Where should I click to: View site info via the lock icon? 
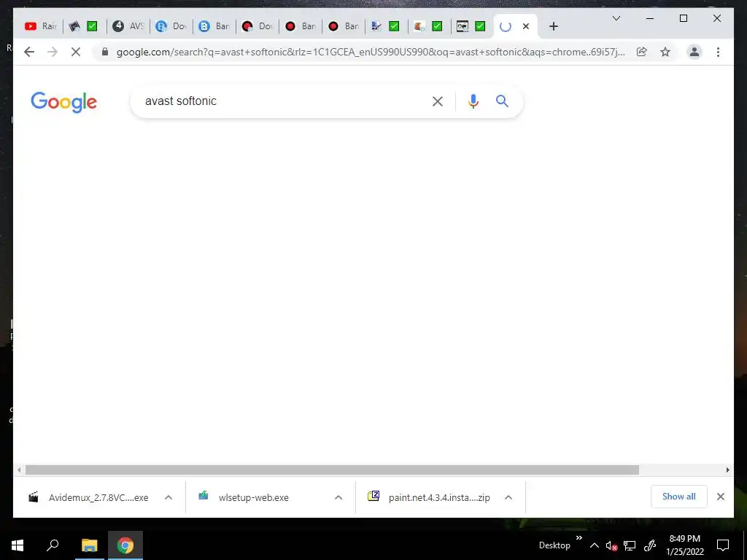(x=105, y=52)
